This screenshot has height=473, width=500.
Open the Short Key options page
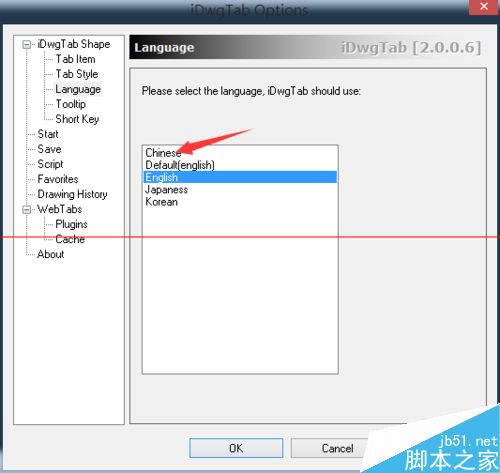77,119
